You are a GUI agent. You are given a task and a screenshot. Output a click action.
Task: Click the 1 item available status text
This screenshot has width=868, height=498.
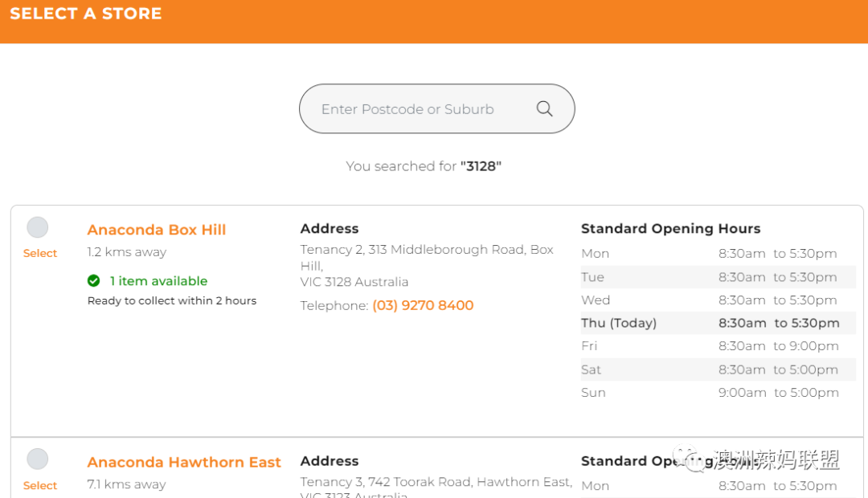(158, 281)
